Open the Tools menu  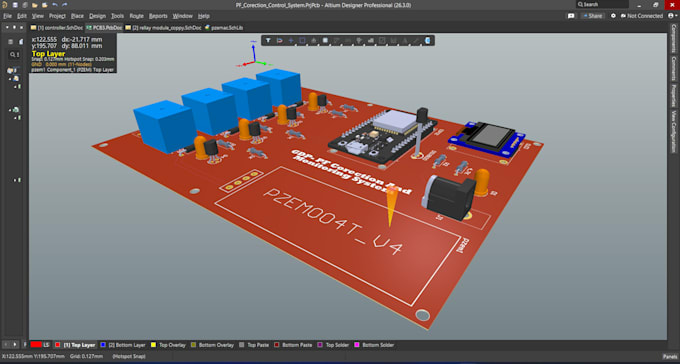pos(117,16)
